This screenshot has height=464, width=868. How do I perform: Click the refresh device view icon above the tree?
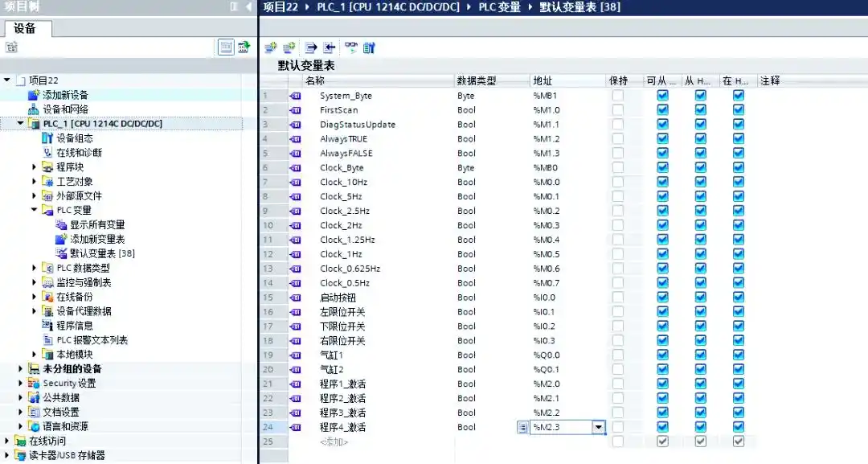[x=242, y=47]
